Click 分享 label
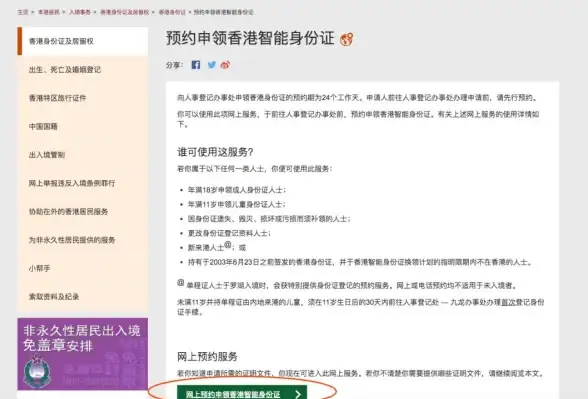This screenshot has width=588, height=399. (174, 65)
